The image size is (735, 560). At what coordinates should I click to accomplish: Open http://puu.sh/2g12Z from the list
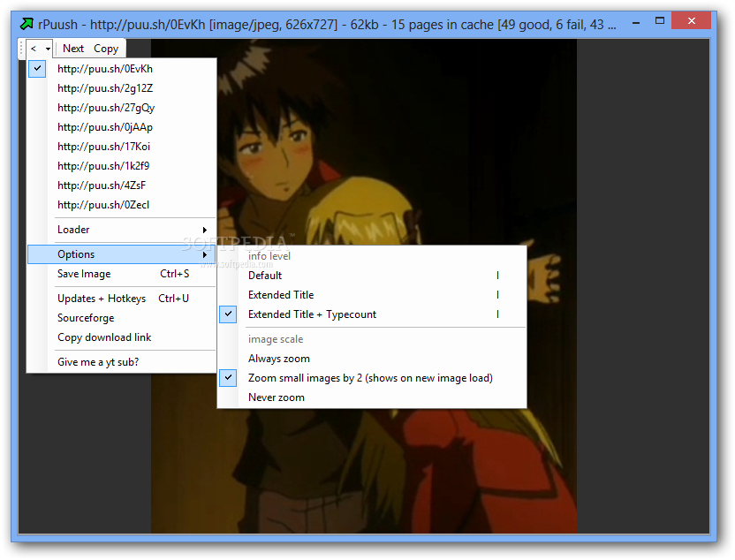click(x=121, y=88)
